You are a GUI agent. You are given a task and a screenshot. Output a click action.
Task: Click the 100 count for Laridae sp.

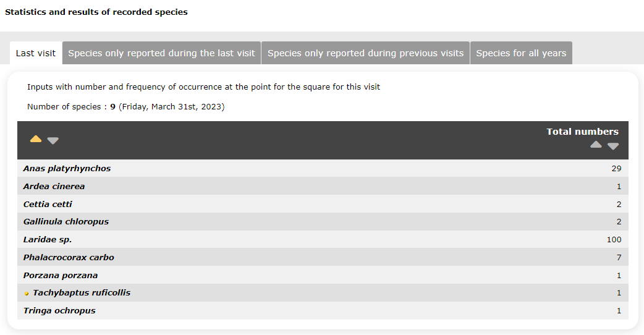pos(614,239)
